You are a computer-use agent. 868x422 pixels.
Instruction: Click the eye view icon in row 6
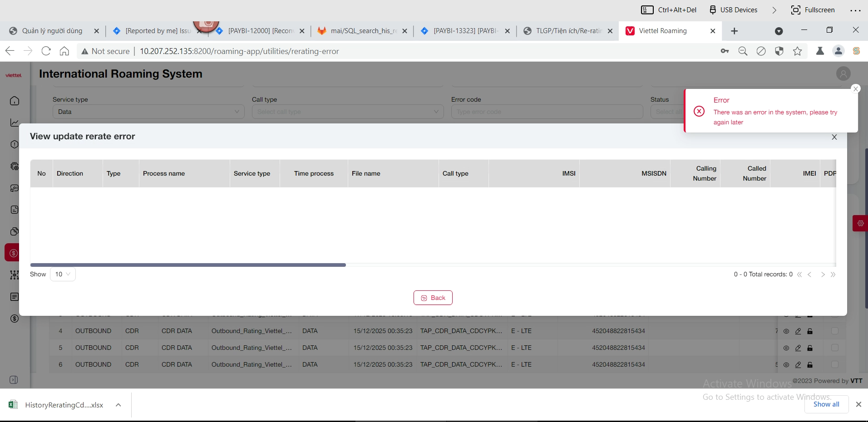[786, 365]
